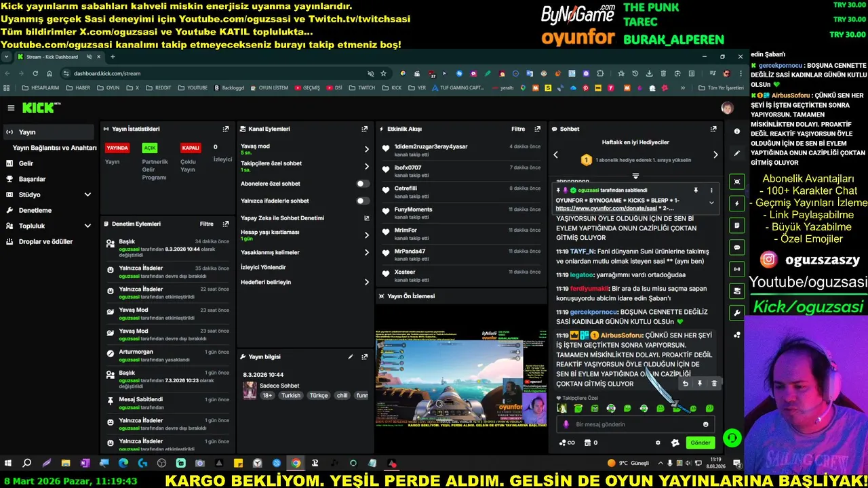Go to previous weekly gift leaderboard entry
The width and height of the screenshot is (868, 488).
pyautogui.click(x=555, y=155)
